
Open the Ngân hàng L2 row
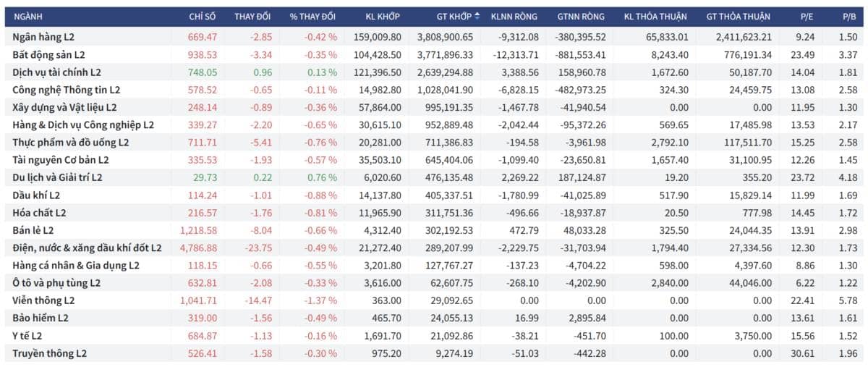[434, 36]
